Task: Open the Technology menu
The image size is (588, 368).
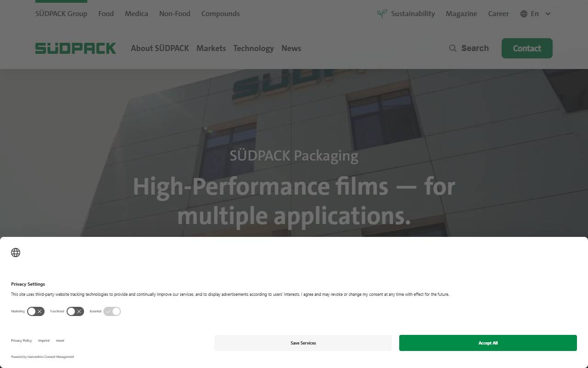Action: coord(254,48)
